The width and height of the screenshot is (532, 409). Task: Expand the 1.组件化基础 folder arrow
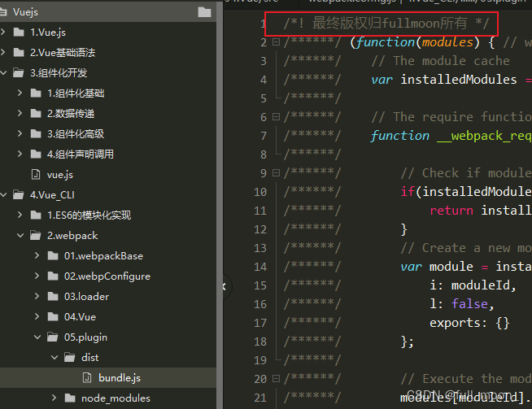[x=20, y=93]
